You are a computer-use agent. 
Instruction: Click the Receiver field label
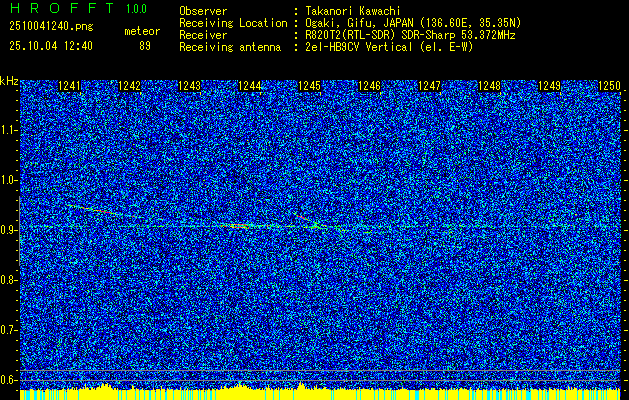[203, 35]
